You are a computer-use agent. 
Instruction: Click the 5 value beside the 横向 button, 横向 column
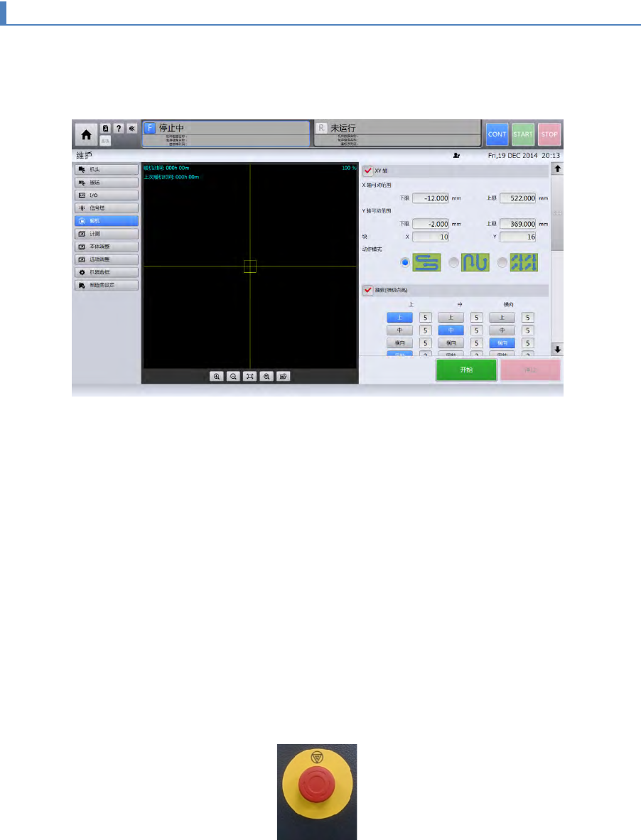click(527, 343)
